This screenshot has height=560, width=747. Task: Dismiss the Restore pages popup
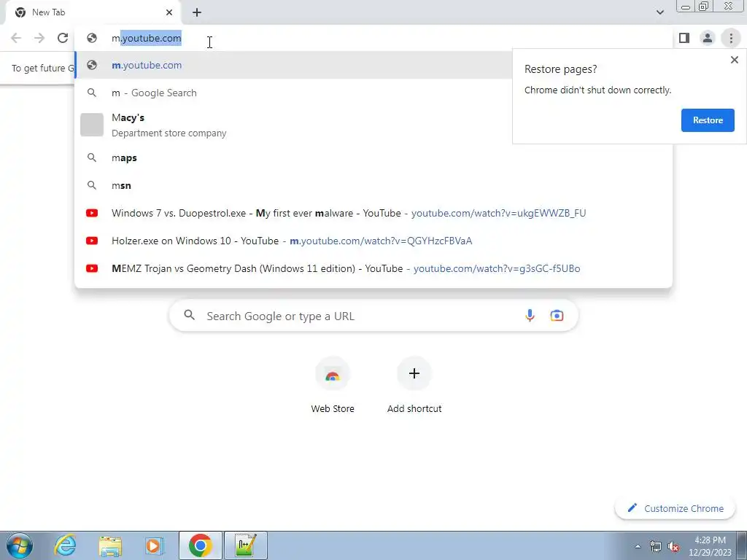[x=734, y=60]
